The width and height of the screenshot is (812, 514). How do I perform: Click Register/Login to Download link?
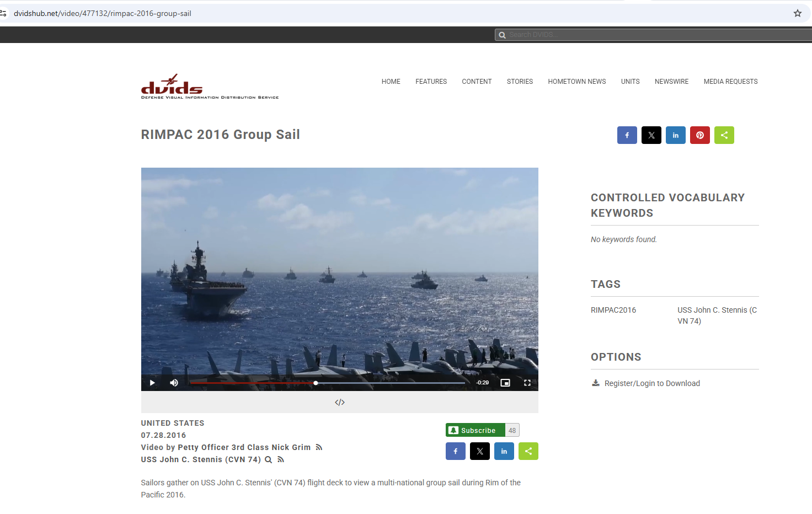point(651,383)
